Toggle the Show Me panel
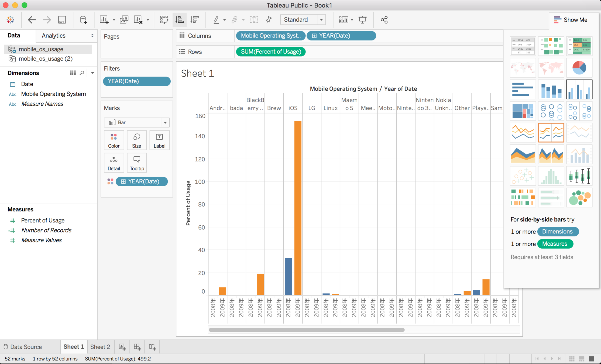The image size is (601, 364). (570, 20)
